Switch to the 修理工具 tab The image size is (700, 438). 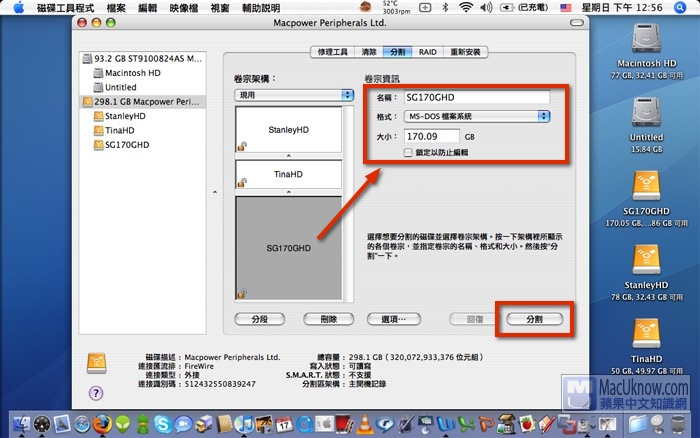[333, 52]
